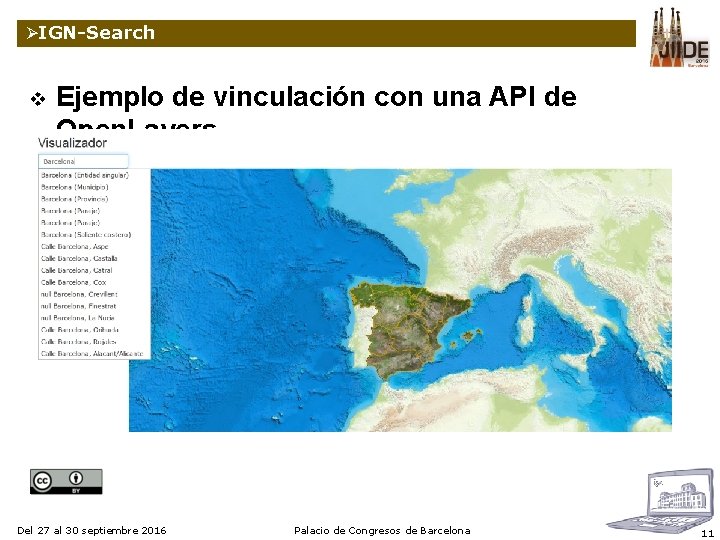Select Calle Barcelona, Castalla suggestion

pyautogui.click(x=79, y=259)
